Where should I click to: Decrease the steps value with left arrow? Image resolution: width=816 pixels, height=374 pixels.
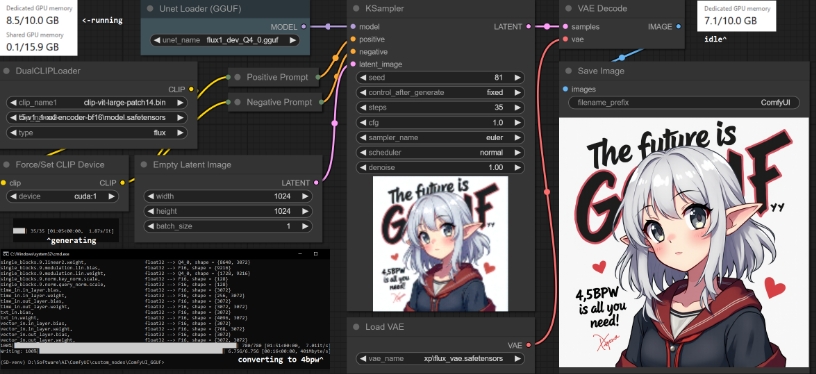[363, 108]
